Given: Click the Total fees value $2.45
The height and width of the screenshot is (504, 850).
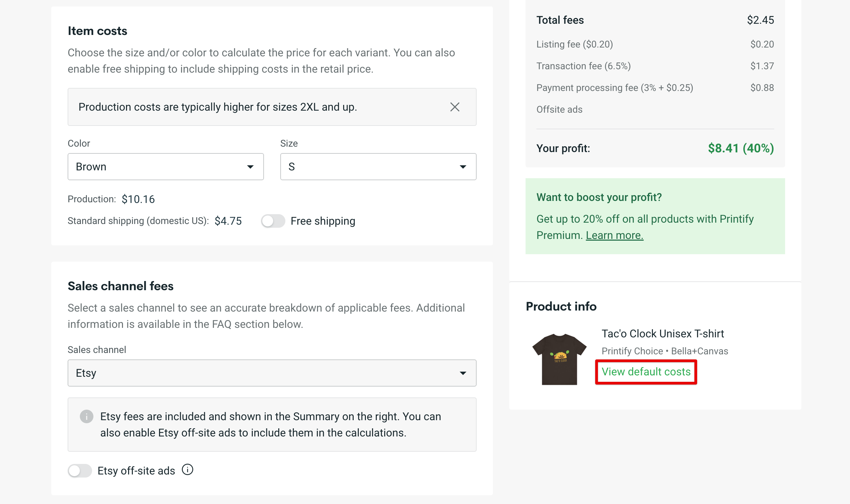Looking at the screenshot, I should coord(760,20).
